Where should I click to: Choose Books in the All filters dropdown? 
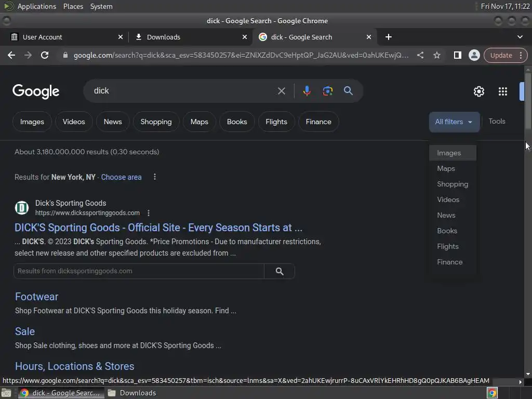[453, 231]
